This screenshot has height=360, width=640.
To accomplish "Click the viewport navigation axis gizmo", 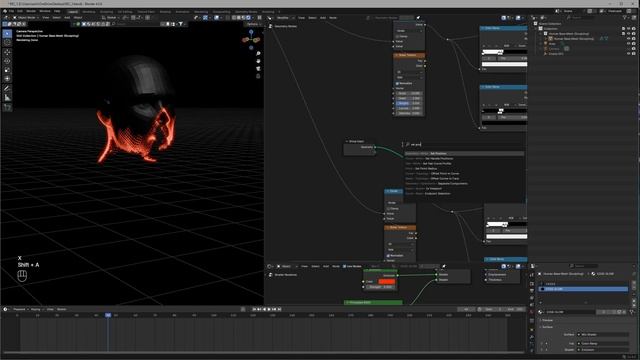I will click(251, 39).
